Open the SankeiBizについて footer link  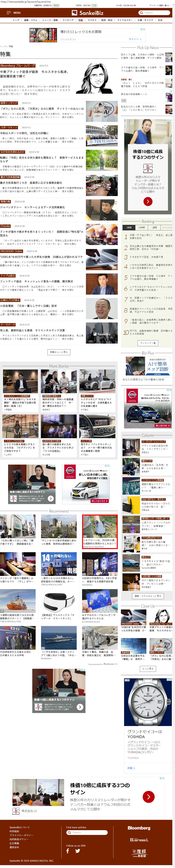coord(20,827)
